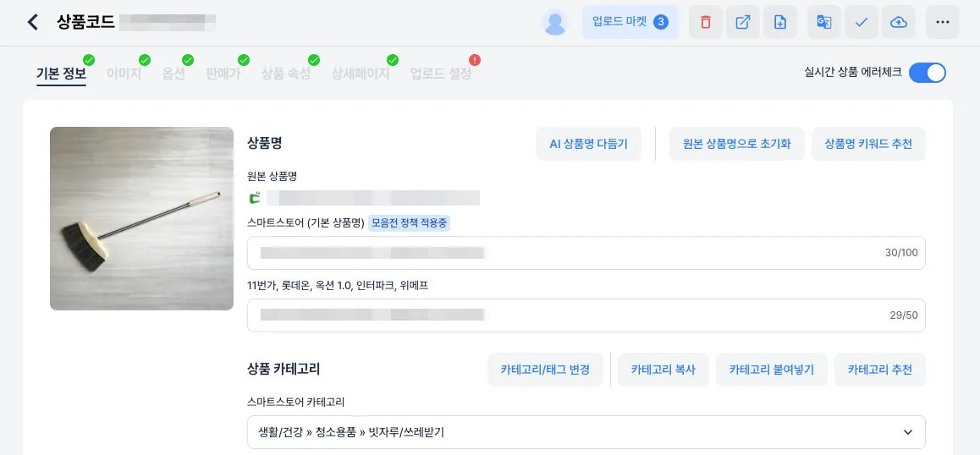This screenshot has width=980, height=455.
Task: Click the AI 상품명 다듬기 button
Action: (589, 144)
